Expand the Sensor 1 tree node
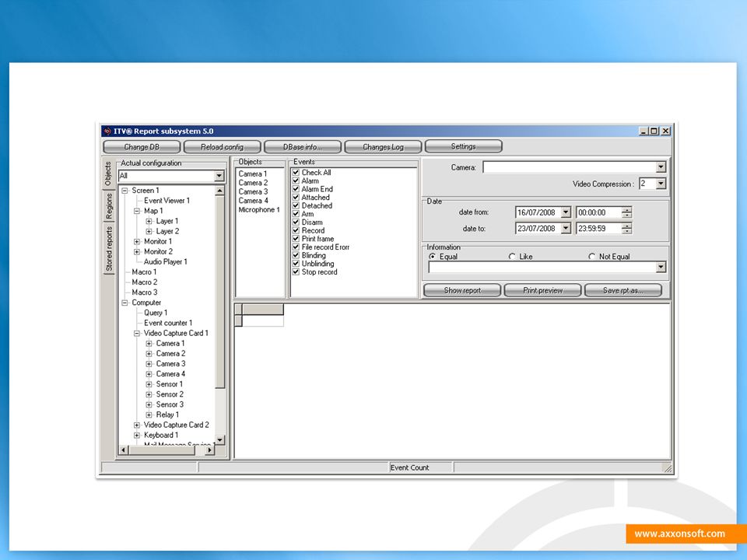 click(x=149, y=384)
